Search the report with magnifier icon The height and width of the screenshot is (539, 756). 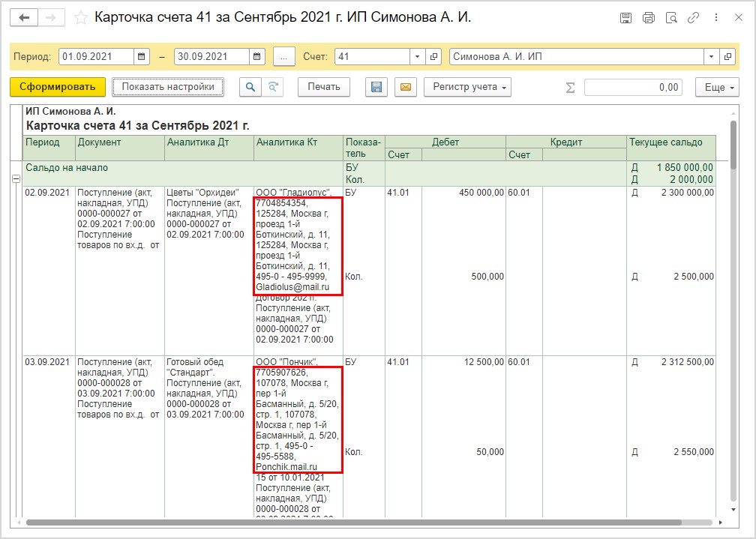point(250,87)
